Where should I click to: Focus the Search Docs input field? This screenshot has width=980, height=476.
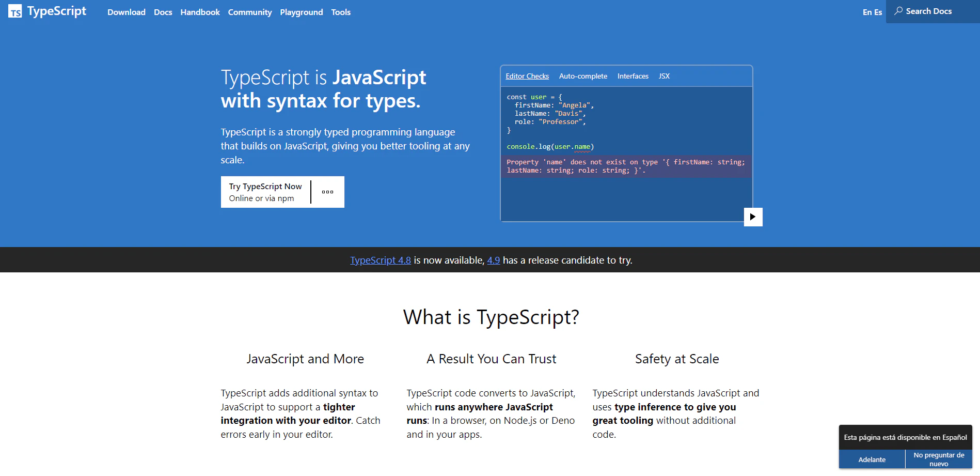932,11
